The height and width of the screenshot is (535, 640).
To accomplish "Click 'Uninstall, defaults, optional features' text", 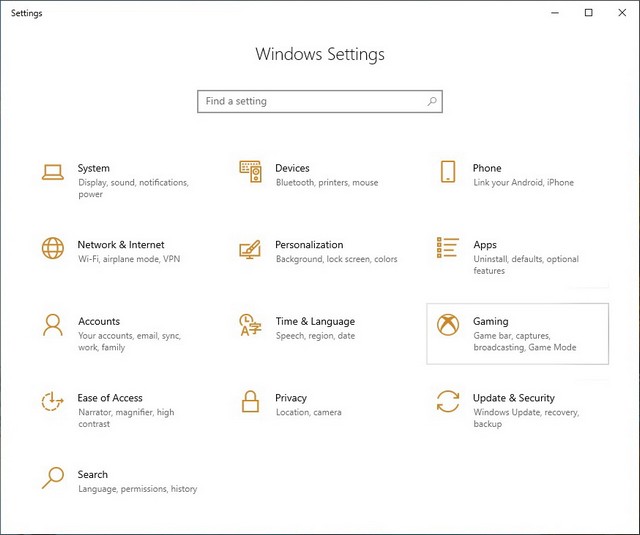I will pos(526,264).
